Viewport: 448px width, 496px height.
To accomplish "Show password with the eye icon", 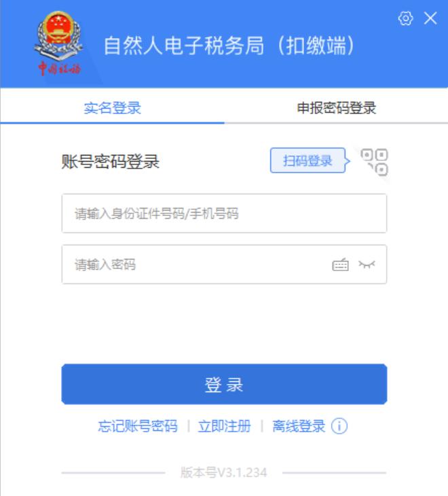I will pos(367,264).
